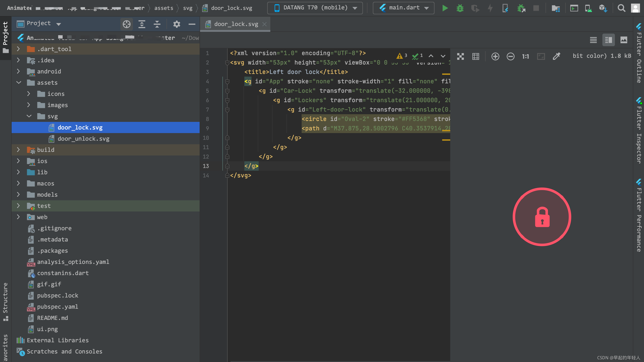Open search with the magnifier icon
Screen dimensions: 644x362
pyautogui.click(x=621, y=8)
